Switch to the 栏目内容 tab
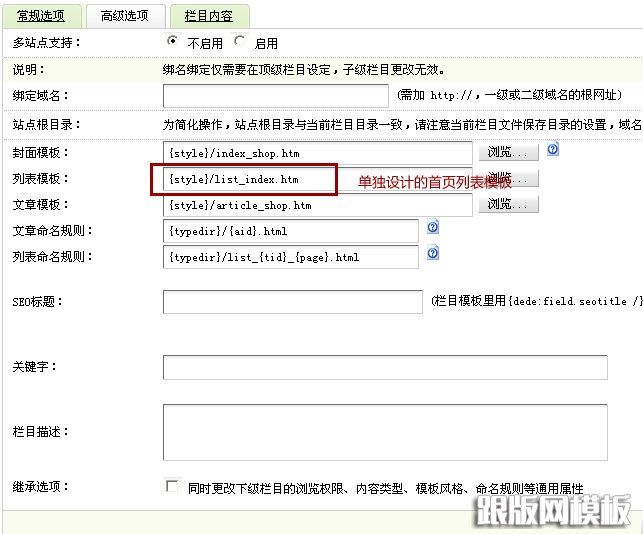 pos(209,16)
